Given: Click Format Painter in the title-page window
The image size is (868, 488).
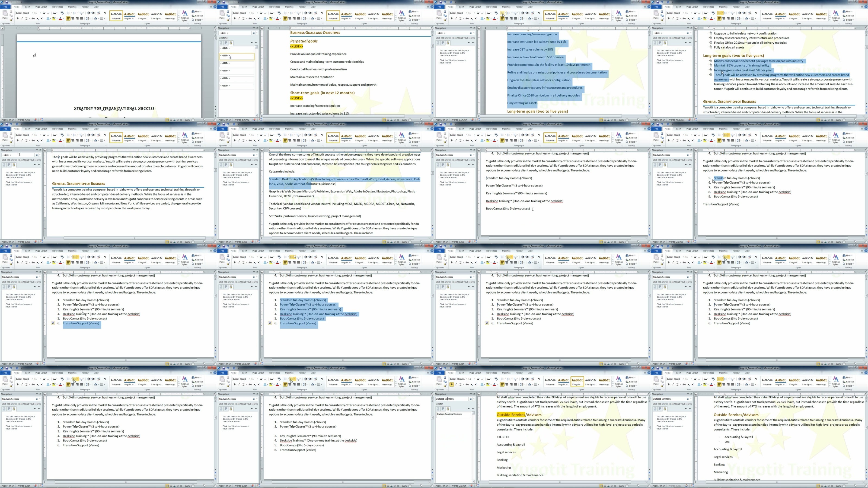Looking at the screenshot, I should coord(11,20).
